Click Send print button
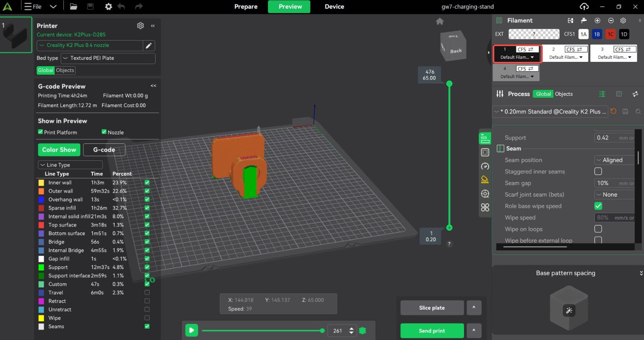The image size is (644, 340). pos(432,331)
